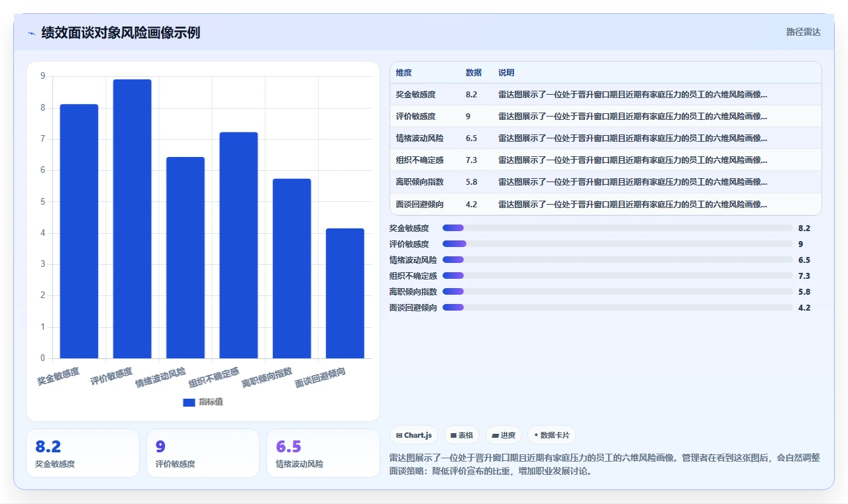Click the 5.8 value in the table
Viewport: 848px width, 504px height.
coord(471,182)
